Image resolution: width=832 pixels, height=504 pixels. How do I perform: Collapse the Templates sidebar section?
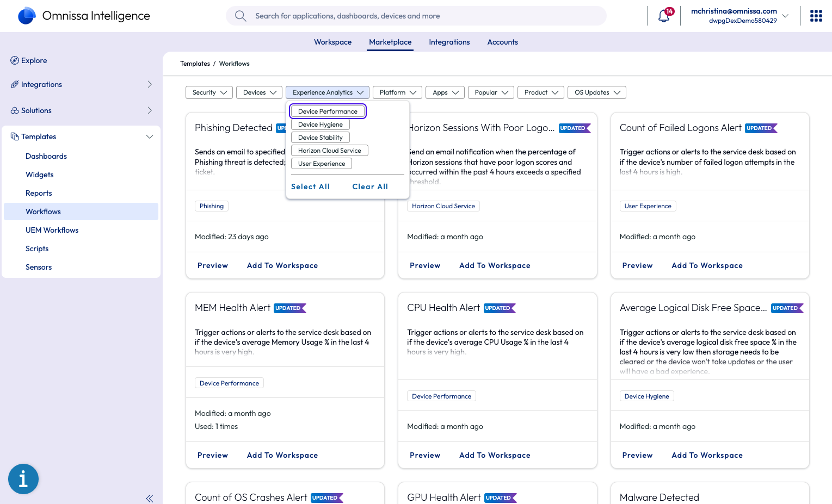150,136
